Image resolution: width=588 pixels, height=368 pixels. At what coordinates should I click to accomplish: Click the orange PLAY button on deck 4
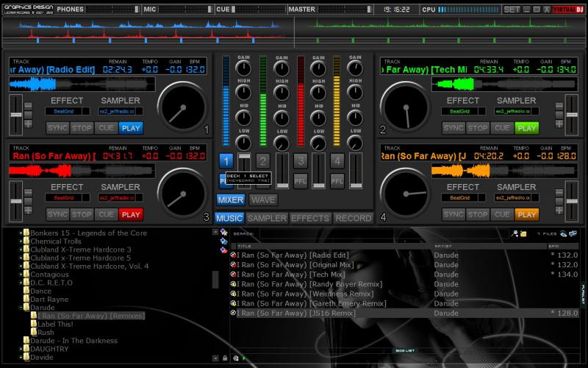click(x=526, y=214)
